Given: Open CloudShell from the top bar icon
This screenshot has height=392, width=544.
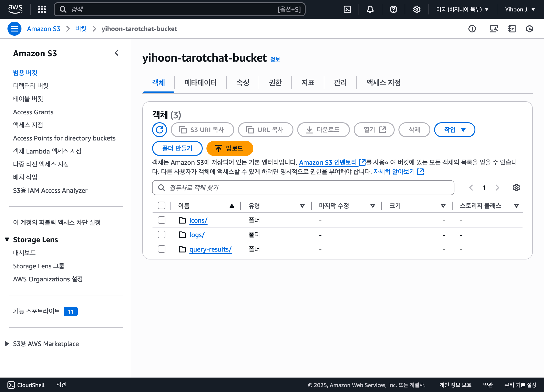Looking at the screenshot, I should 347,9.
